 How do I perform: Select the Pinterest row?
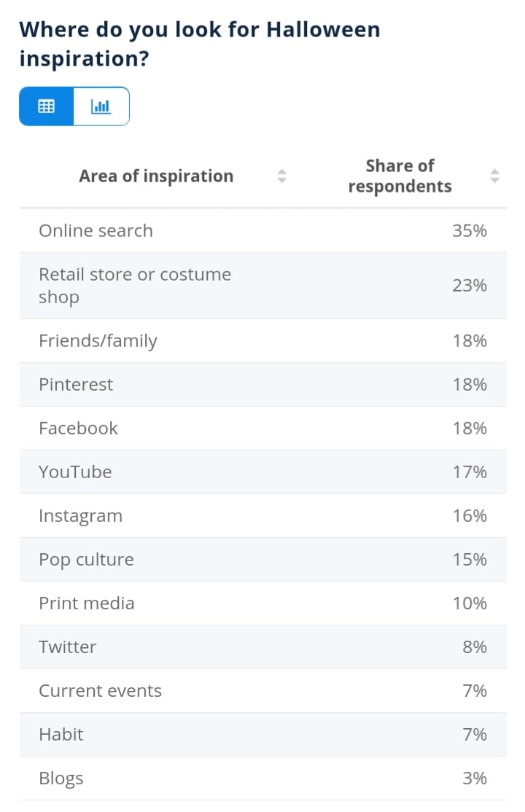pyautogui.click(x=263, y=385)
